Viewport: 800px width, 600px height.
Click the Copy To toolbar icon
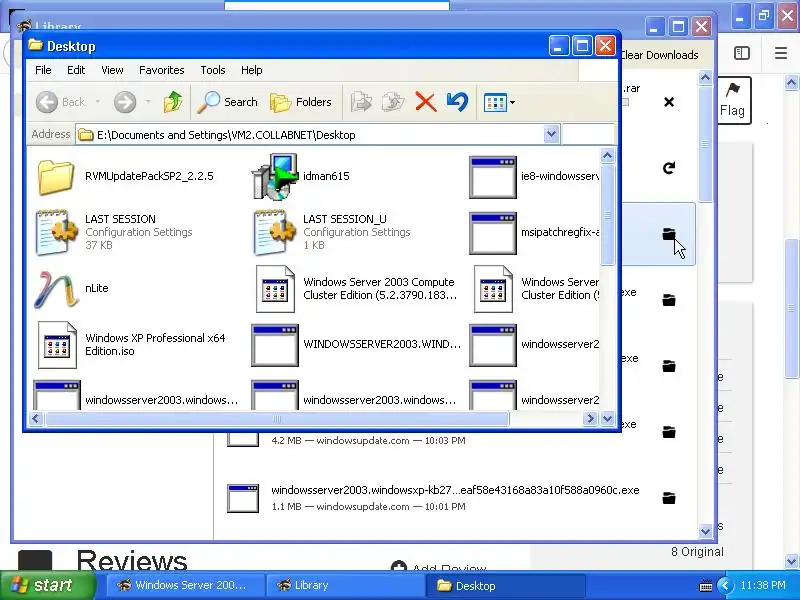pyautogui.click(x=393, y=102)
